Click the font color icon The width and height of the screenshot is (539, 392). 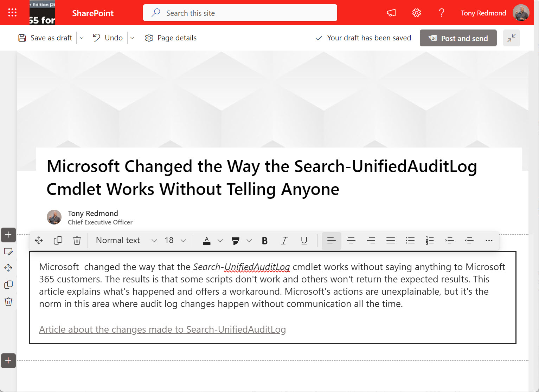click(207, 241)
